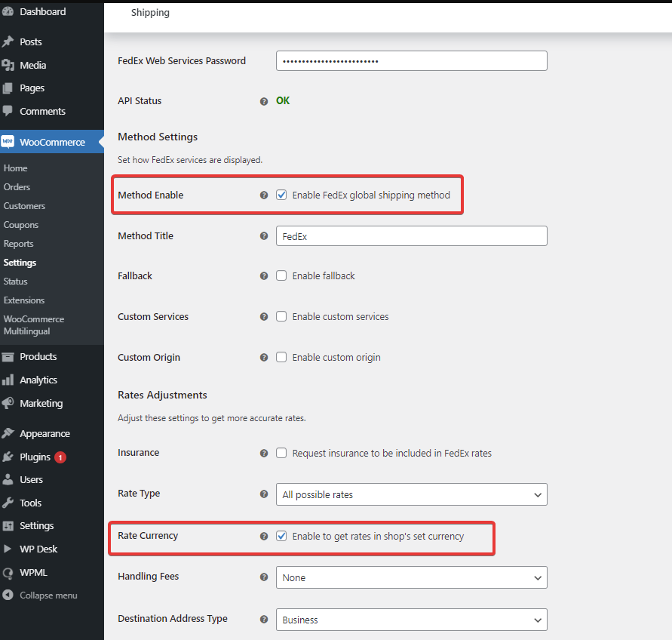Click the Users person icon
The width and height of the screenshot is (672, 640).
click(8, 479)
